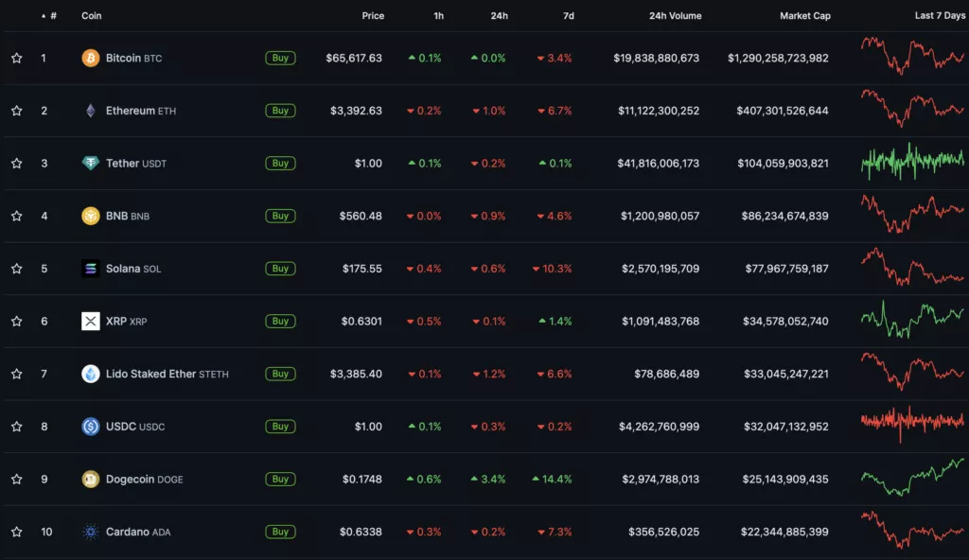Open USDC 7-day sparkline chart

click(x=913, y=424)
